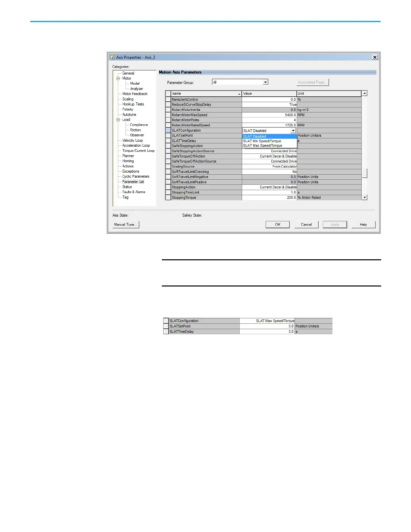The height and width of the screenshot is (532, 411).
Task: Click the ScalingSource From Calculator value
Action: [x=269, y=167]
